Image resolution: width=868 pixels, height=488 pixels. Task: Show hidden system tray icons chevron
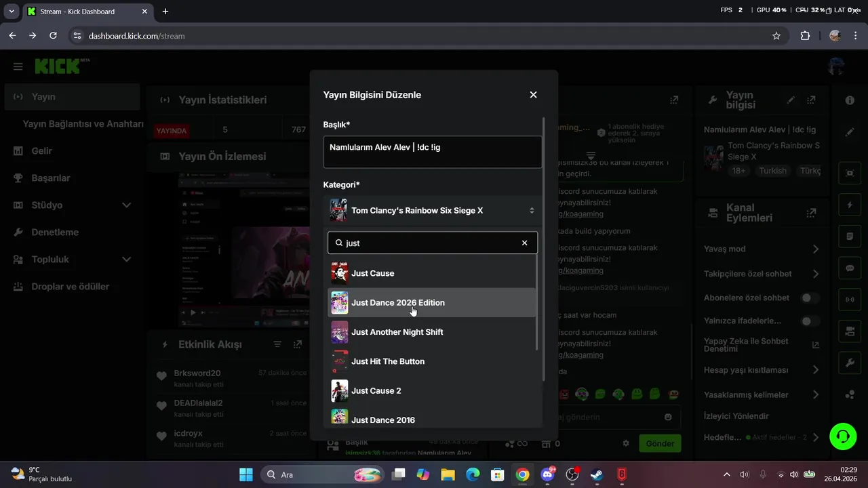tap(727, 474)
